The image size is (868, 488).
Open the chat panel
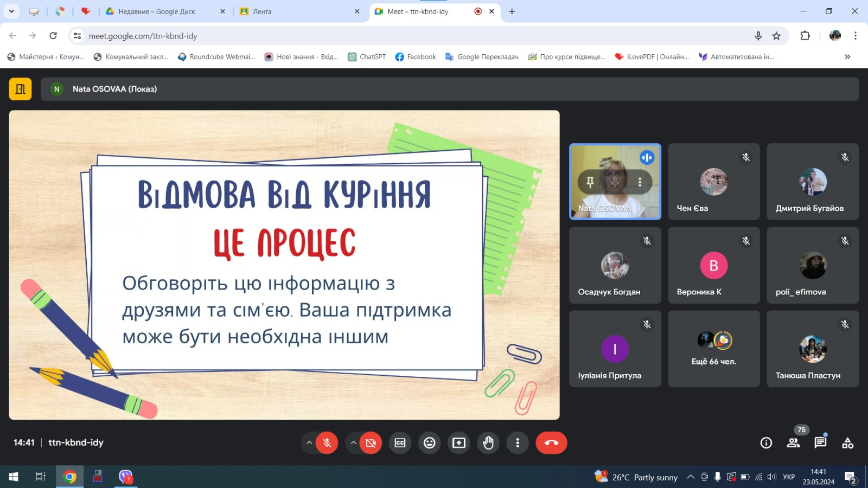820,442
